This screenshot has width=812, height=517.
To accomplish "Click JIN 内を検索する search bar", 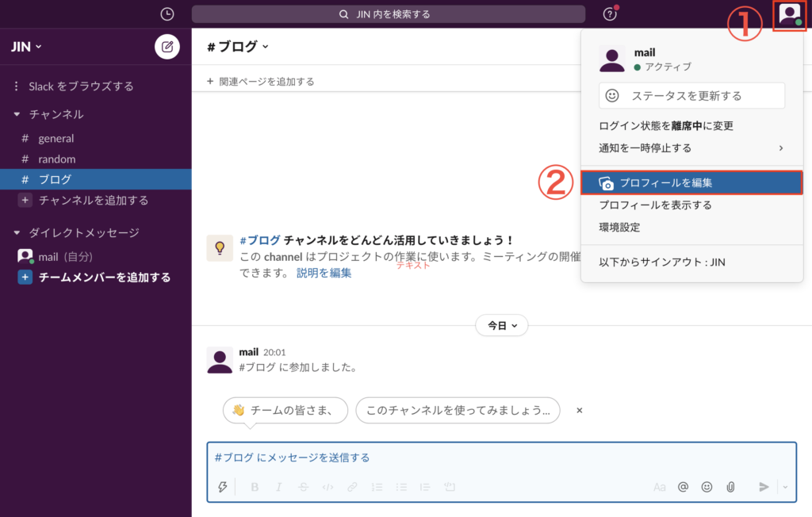I will point(389,14).
